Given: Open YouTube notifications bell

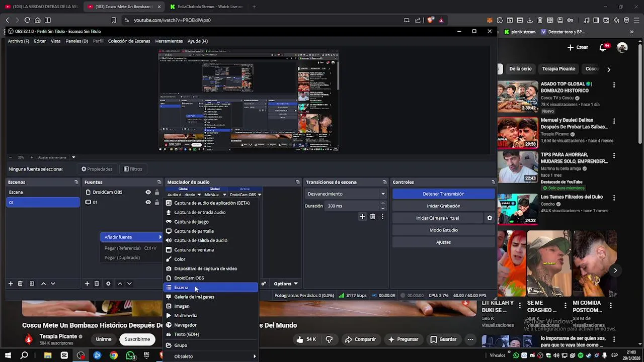Looking at the screenshot, I should point(603,47).
